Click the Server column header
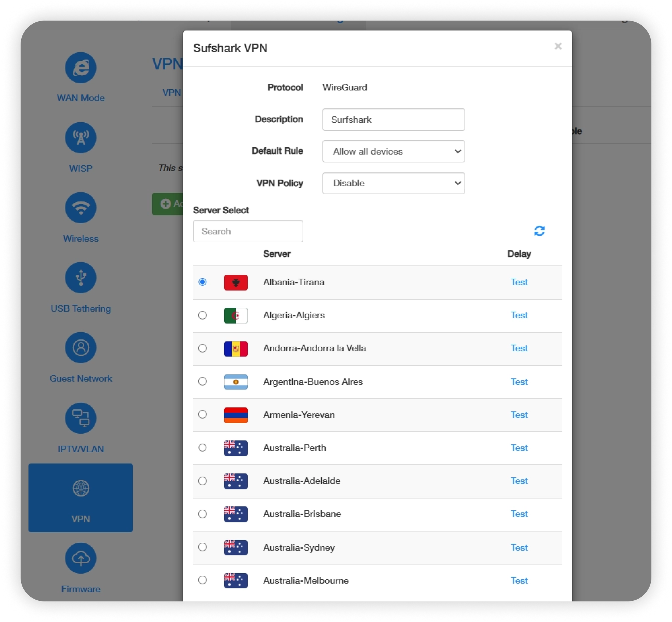 click(277, 254)
